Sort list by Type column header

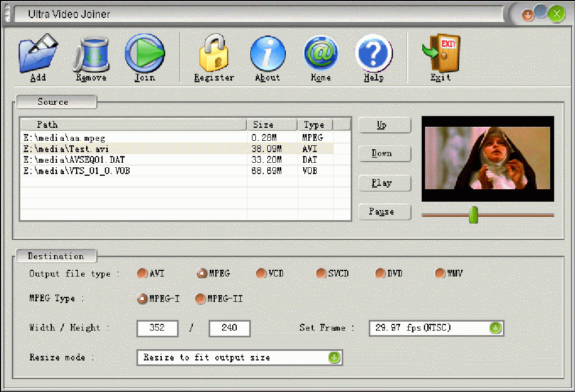tap(315, 125)
